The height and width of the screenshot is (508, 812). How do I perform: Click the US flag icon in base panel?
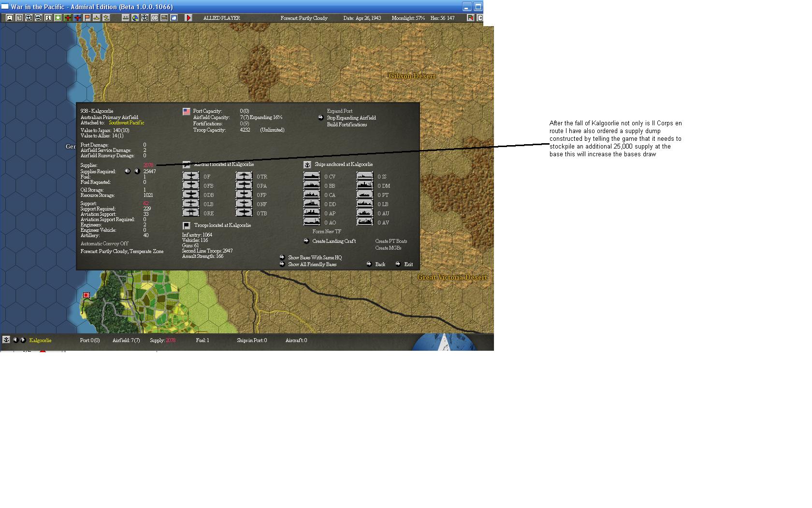click(x=186, y=112)
